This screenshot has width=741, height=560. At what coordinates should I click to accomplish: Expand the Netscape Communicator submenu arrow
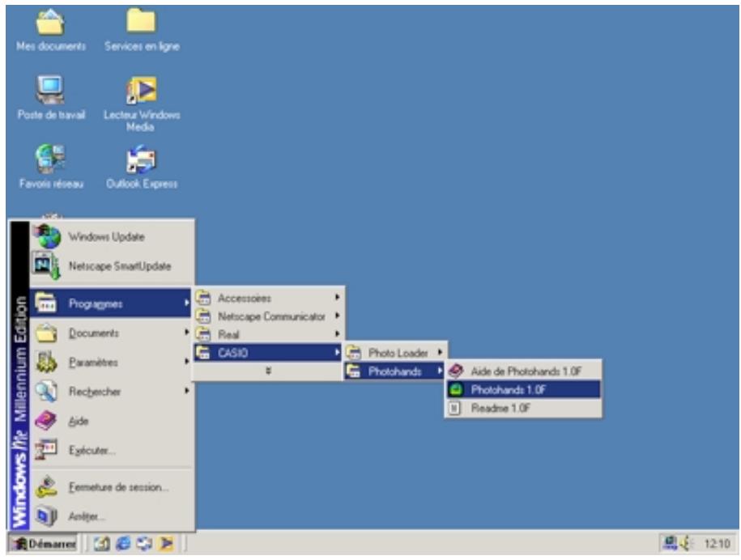click(337, 316)
